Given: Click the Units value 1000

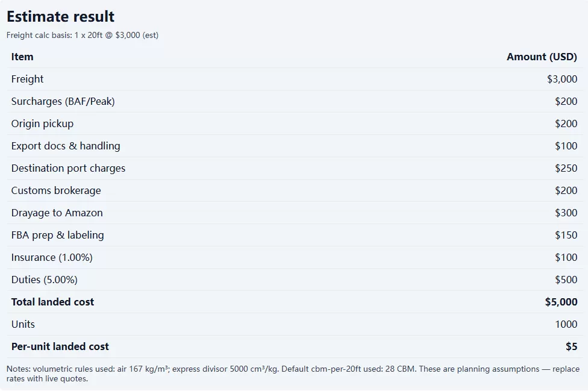Looking at the screenshot, I should tap(566, 324).
